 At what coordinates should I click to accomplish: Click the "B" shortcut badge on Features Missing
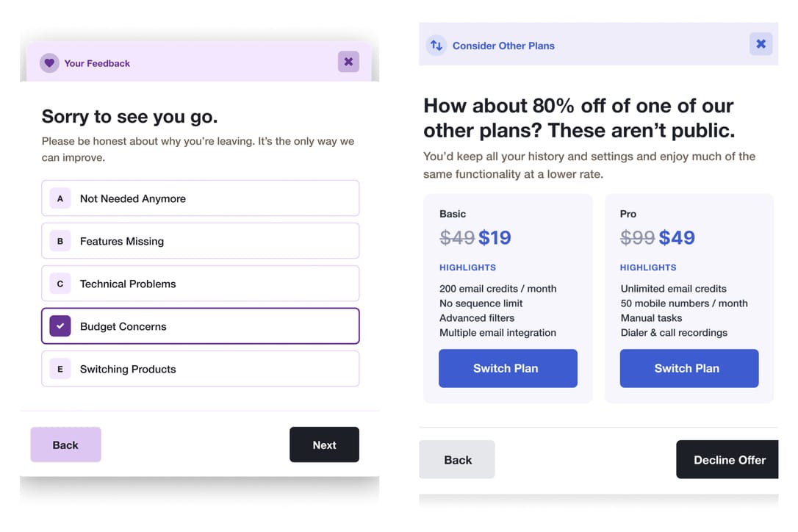pos(60,240)
